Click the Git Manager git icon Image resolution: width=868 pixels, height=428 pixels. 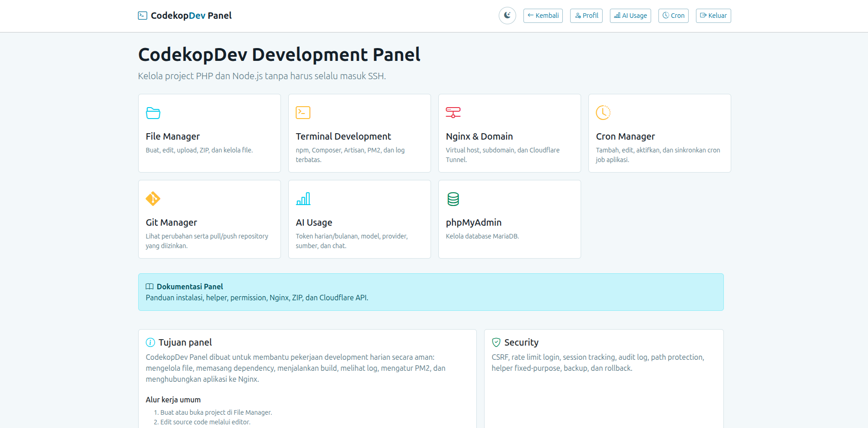coord(153,199)
